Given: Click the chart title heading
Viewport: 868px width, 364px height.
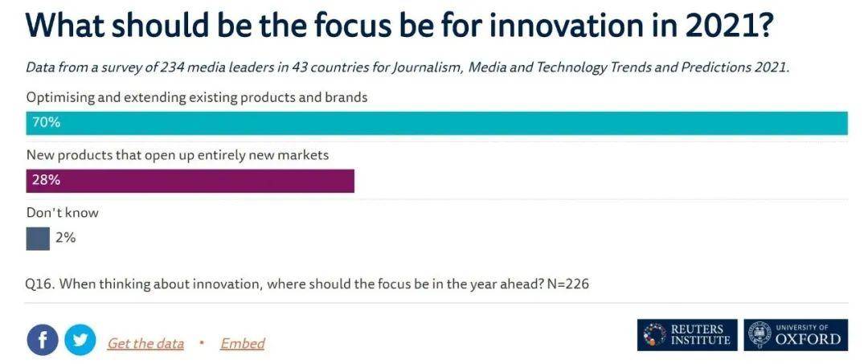Looking at the screenshot, I should point(398,26).
